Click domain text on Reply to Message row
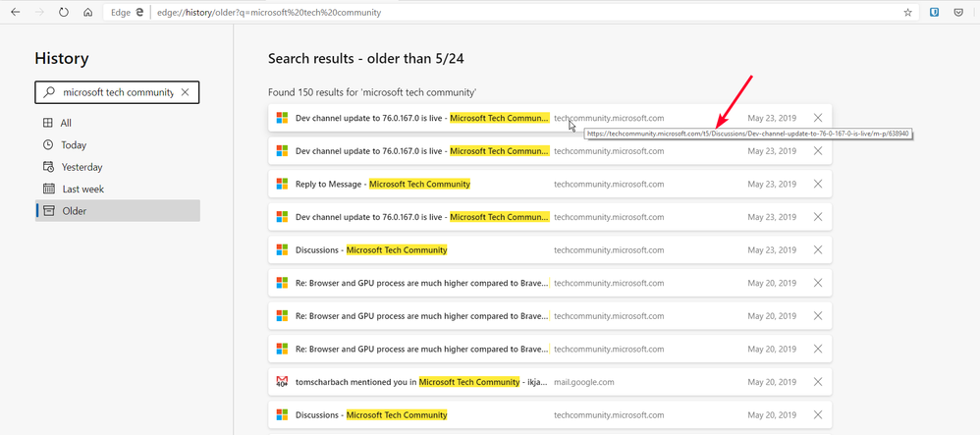 (609, 184)
